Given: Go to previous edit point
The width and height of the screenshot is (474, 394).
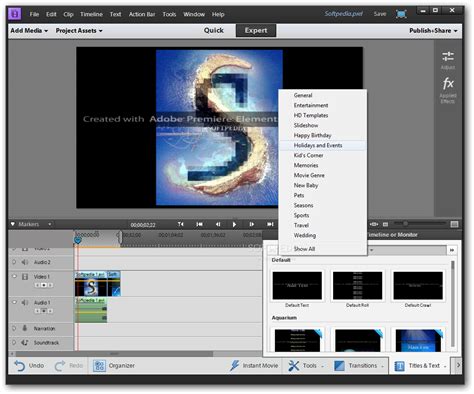Looking at the screenshot, I should coord(199,224).
